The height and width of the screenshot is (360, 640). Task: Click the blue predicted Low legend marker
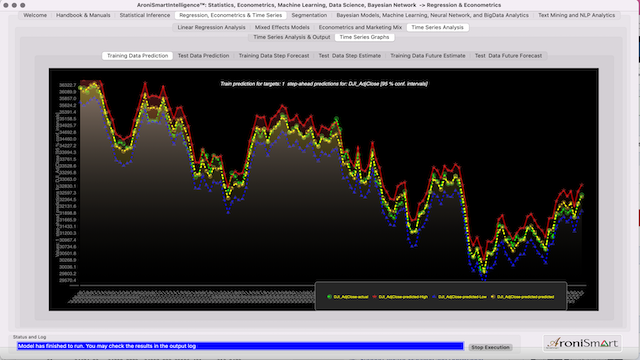(434, 297)
